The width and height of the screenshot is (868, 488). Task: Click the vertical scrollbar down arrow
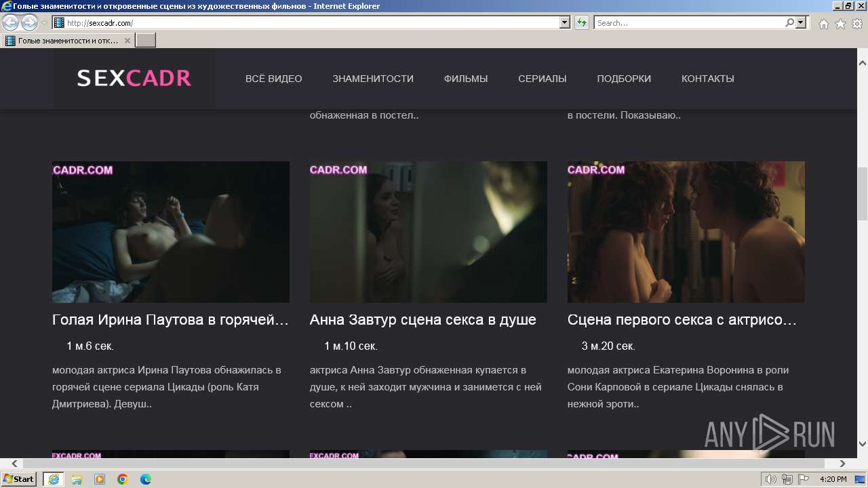click(x=863, y=444)
